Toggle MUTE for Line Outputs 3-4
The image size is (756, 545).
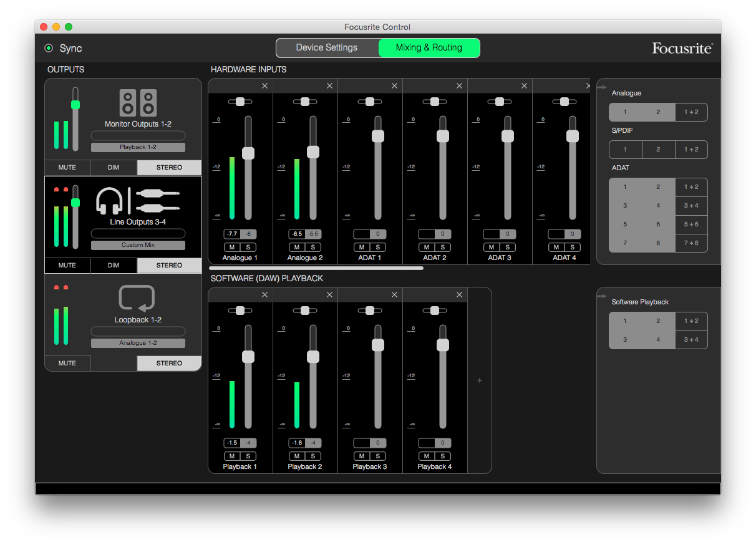point(67,265)
